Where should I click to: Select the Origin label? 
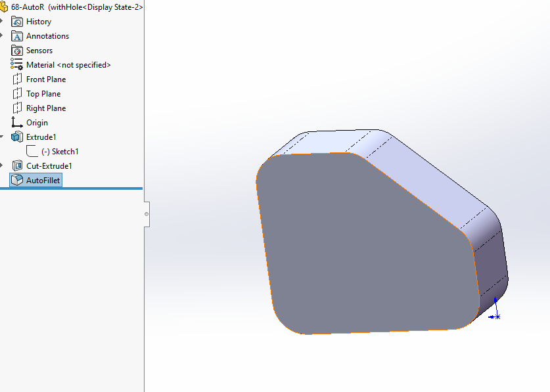point(37,123)
